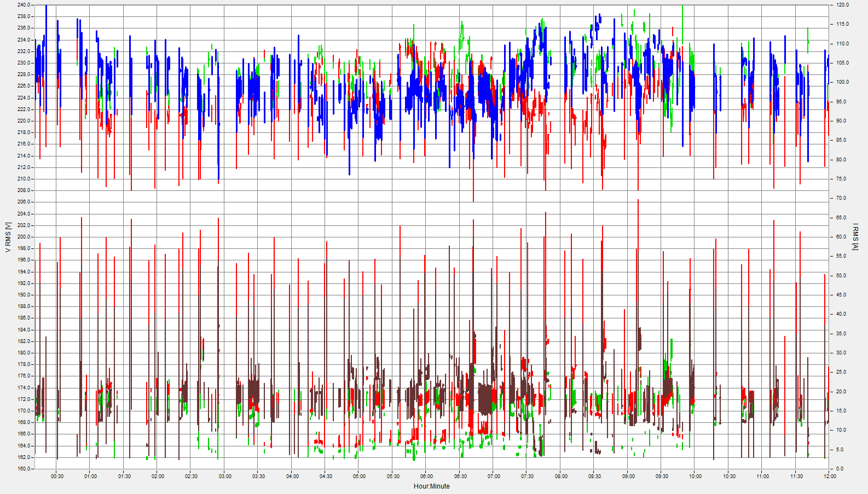Click the 210.0 voltage axis value

tap(24, 179)
